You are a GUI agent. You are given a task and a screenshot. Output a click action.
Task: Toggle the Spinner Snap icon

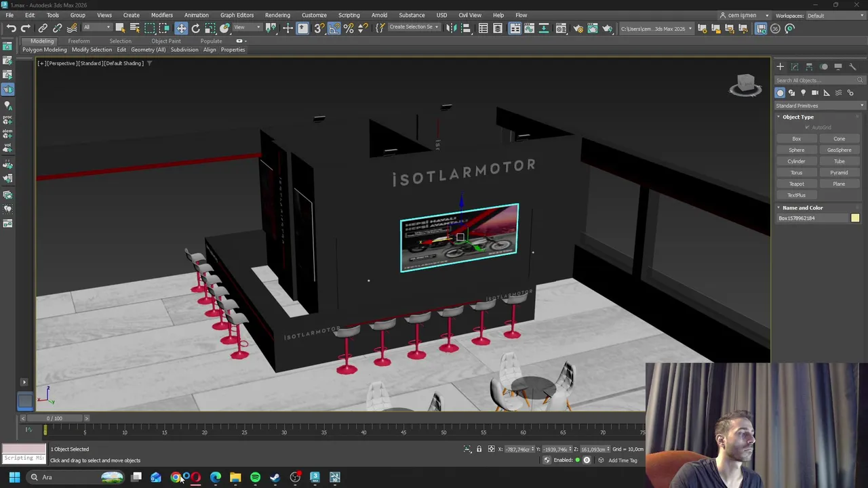click(363, 28)
